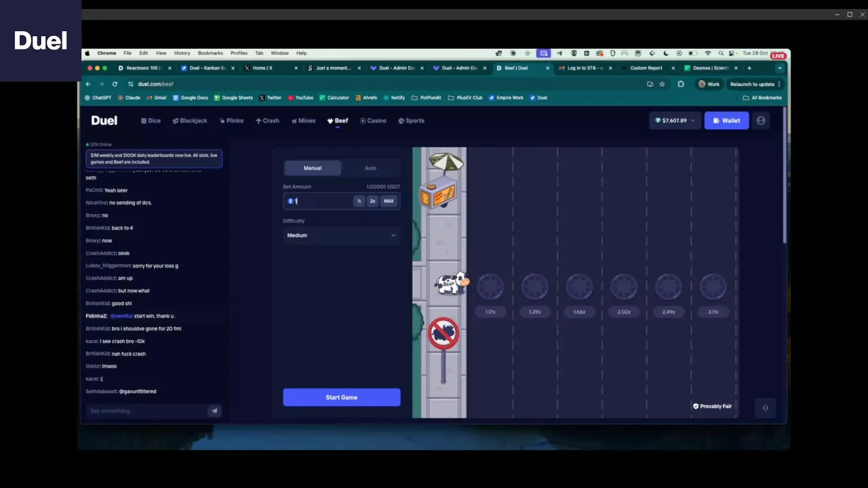
Task: Switch to Reactoonz 100 browser tab
Action: coord(143,68)
